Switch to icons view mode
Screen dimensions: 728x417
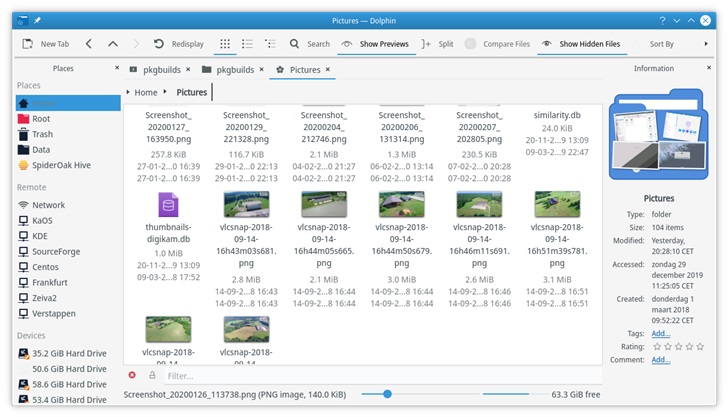[225, 44]
